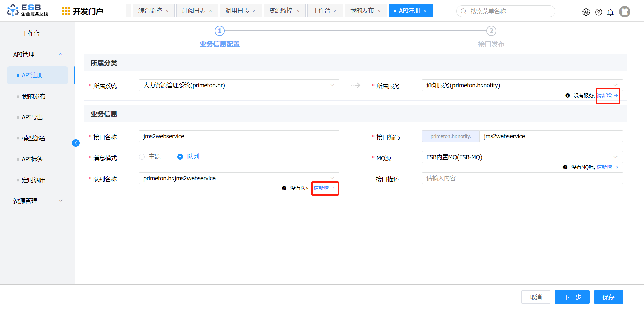Open the user avatar menu

(624, 12)
